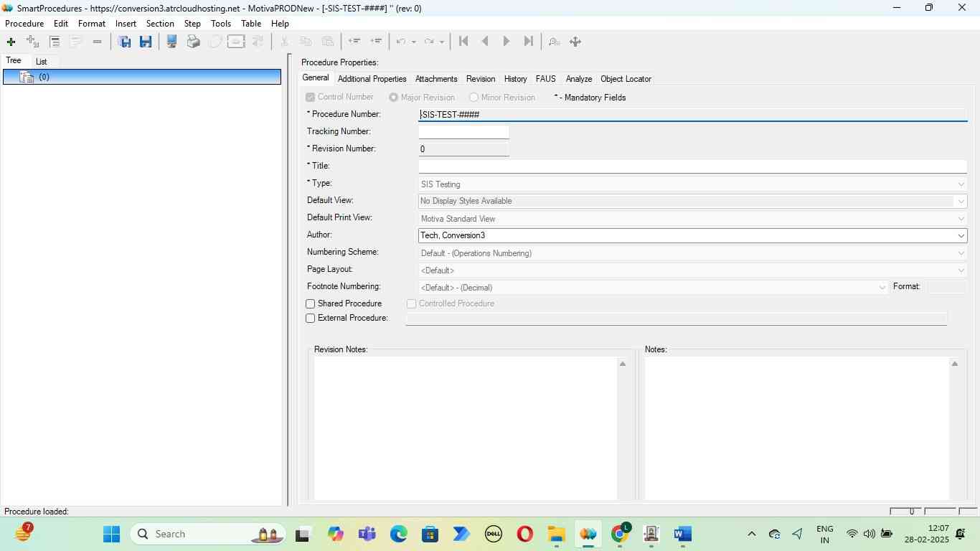Screen dimensions: 980x551
Task: Click the find/search icon near toolbar end
Action: pyautogui.click(x=554, y=42)
